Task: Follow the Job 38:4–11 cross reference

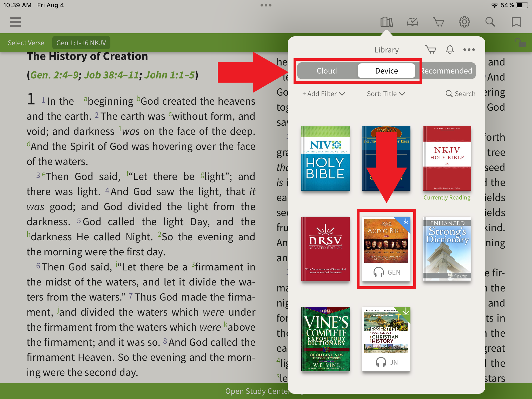Action: [x=111, y=75]
